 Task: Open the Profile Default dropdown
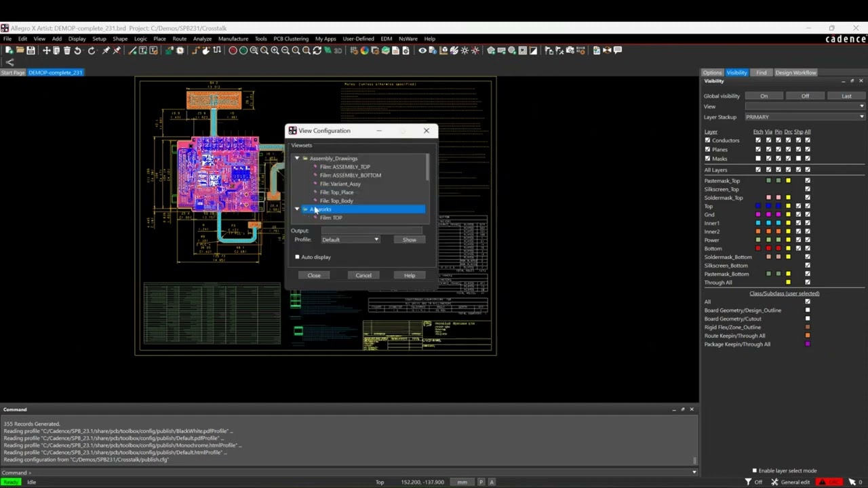point(350,239)
